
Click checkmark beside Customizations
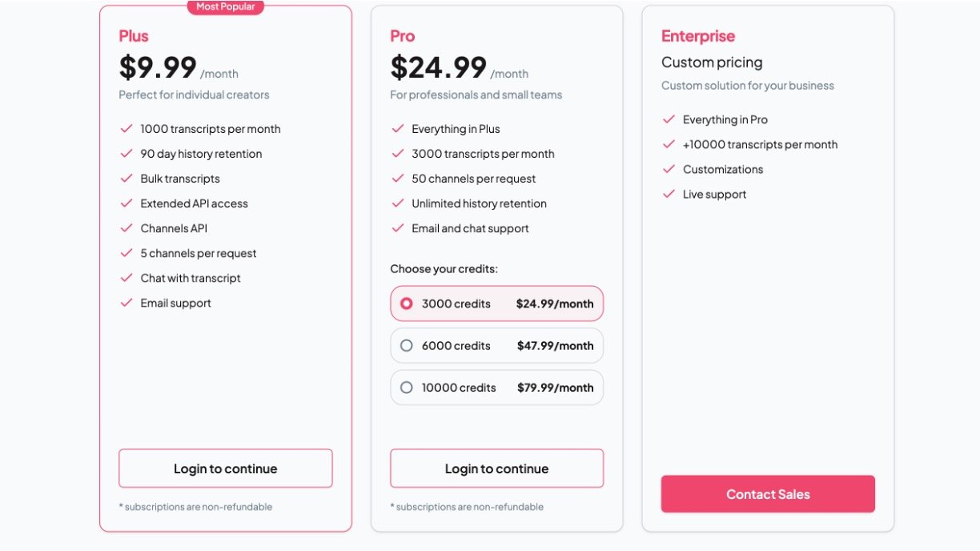pyautogui.click(x=669, y=169)
